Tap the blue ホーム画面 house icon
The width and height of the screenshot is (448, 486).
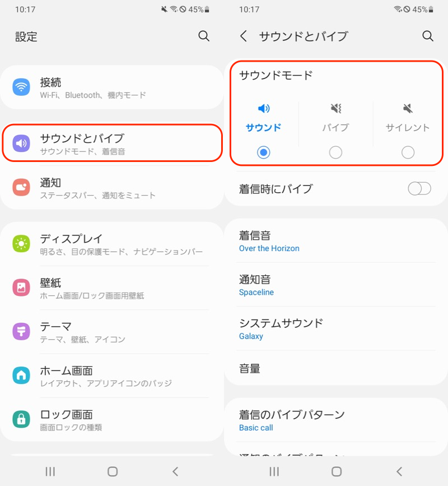pos(21,376)
